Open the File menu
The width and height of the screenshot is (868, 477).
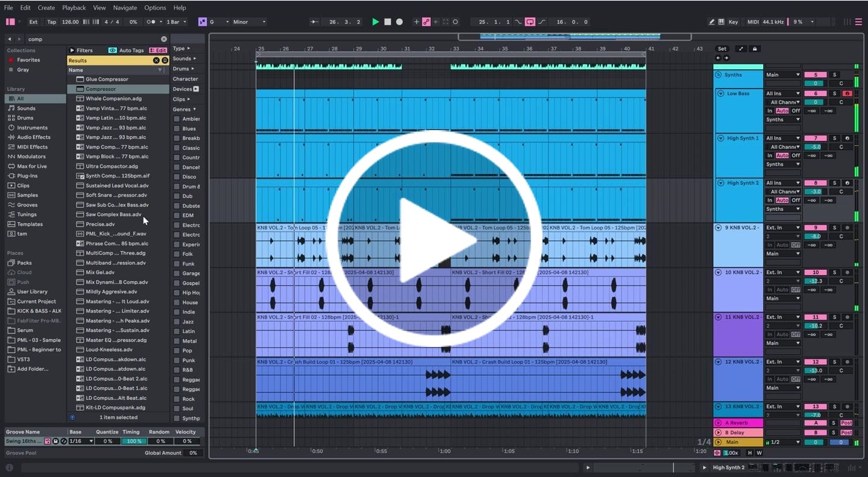click(x=8, y=8)
